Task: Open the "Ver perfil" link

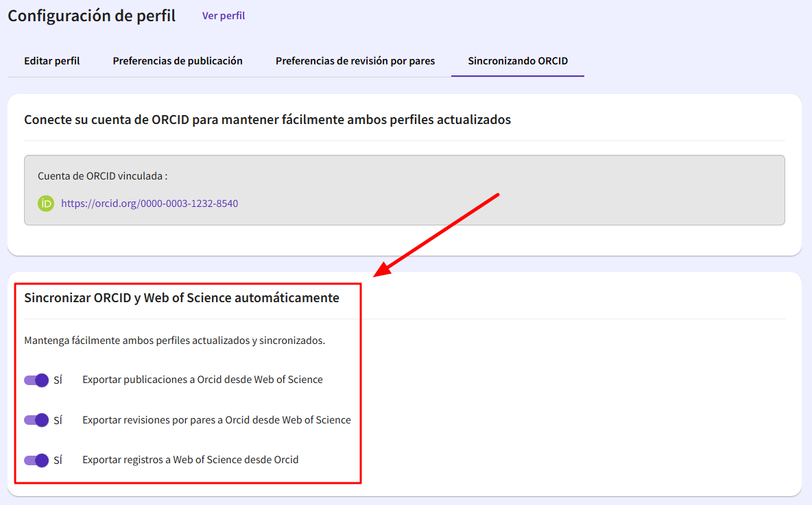Action: point(224,16)
